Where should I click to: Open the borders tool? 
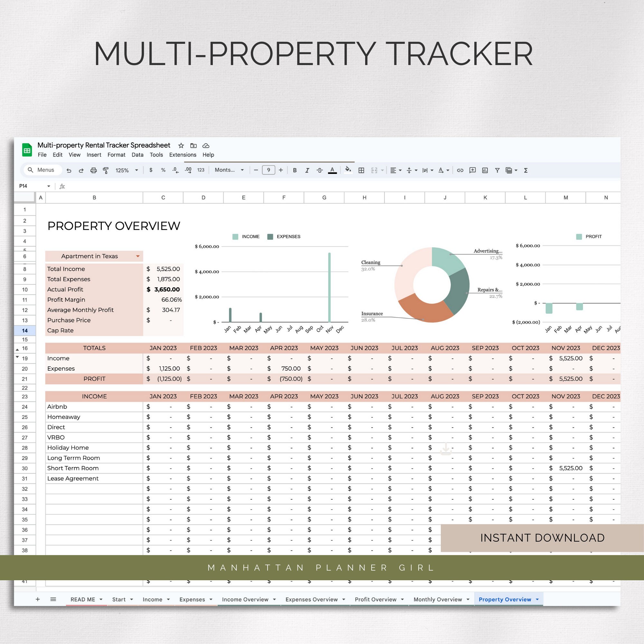point(361,170)
